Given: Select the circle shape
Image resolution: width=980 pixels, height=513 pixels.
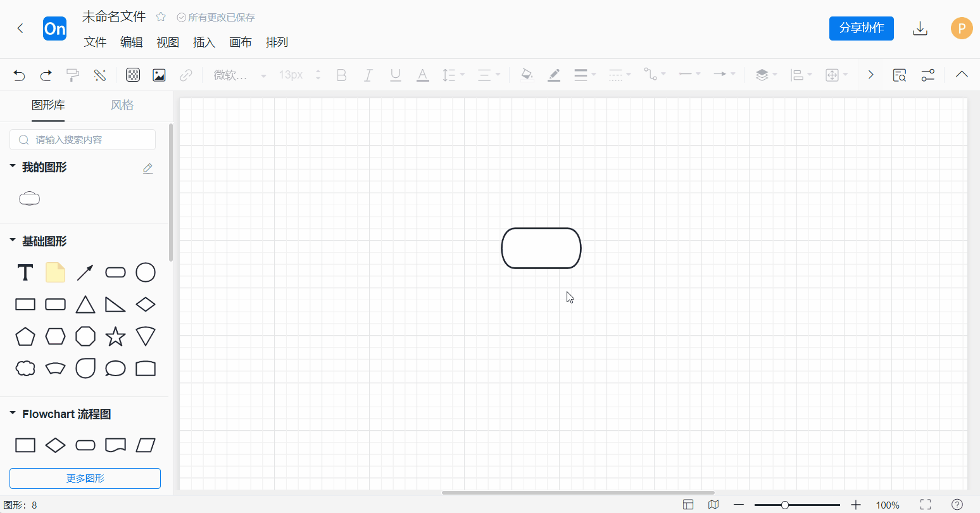Looking at the screenshot, I should 146,272.
